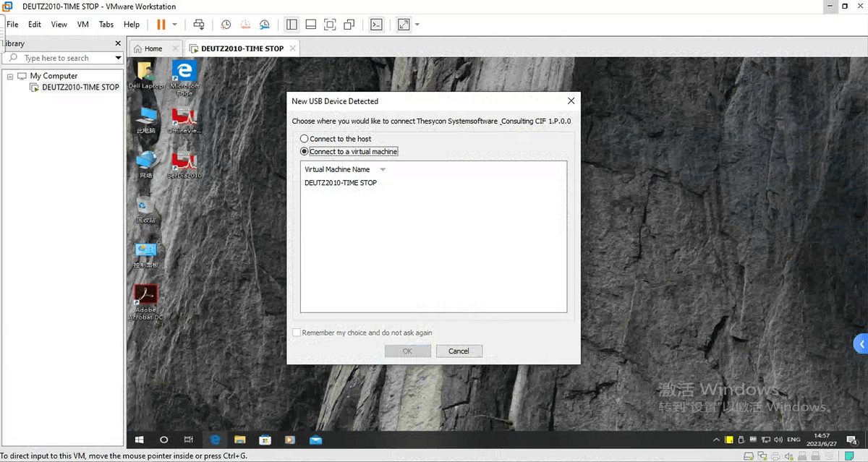The width and height of the screenshot is (868, 462).
Task: Toggle the library sidebar view icon
Action: click(292, 24)
